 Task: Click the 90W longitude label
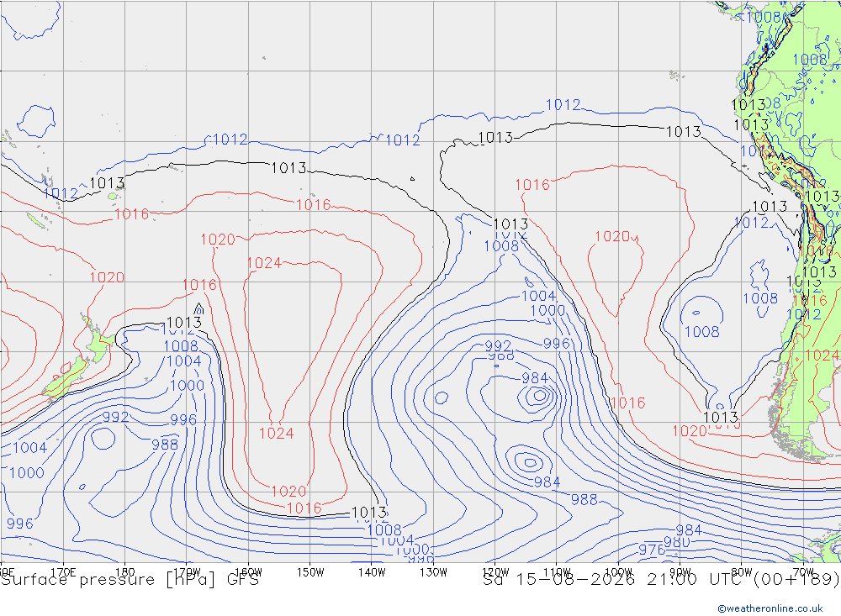click(x=680, y=572)
